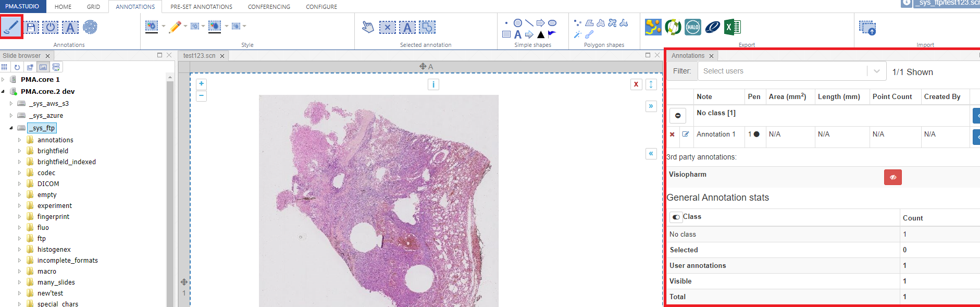The height and width of the screenshot is (307, 980).
Task: Click the zoom in plus button
Action: coord(201,84)
